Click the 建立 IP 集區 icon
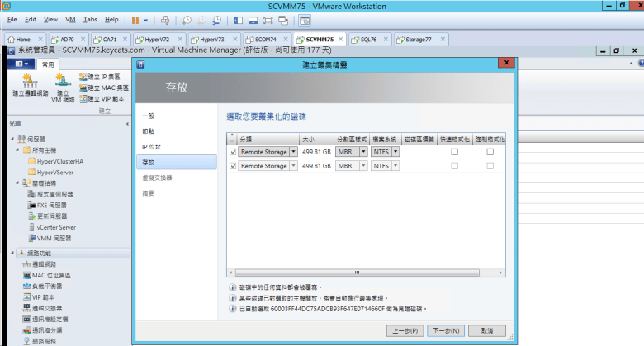 click(x=84, y=77)
